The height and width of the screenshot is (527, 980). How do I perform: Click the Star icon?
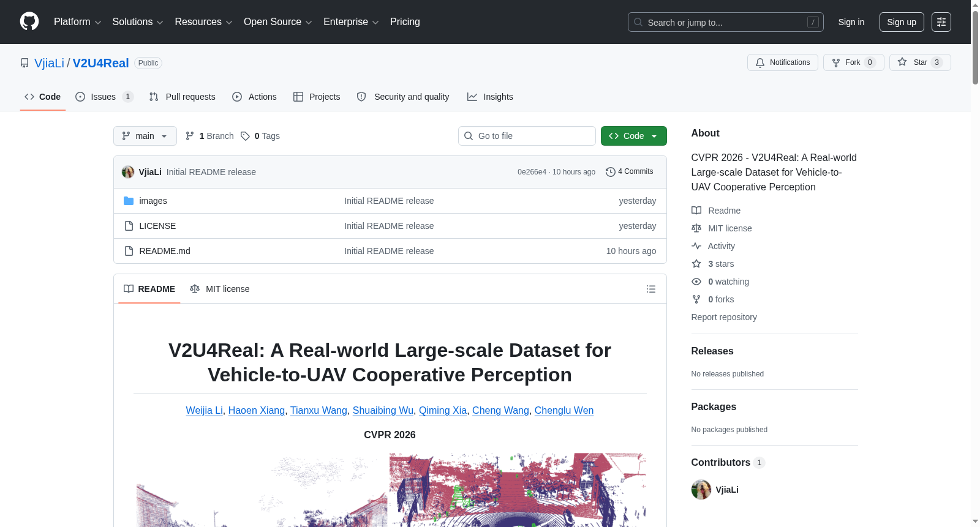tap(902, 62)
